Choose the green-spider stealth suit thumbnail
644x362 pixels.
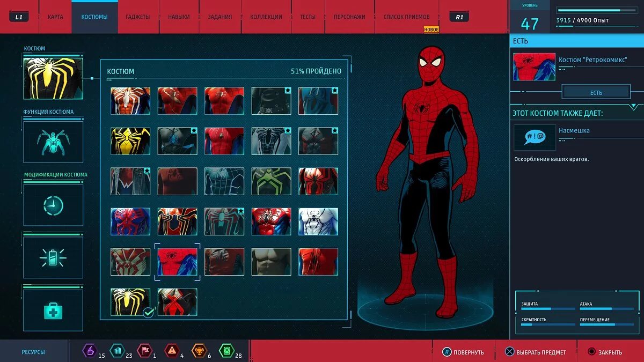point(272,181)
